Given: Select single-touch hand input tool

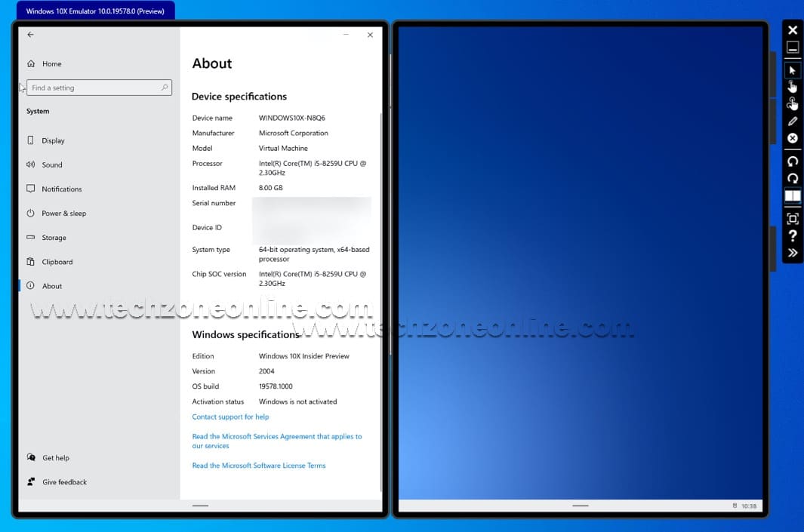Looking at the screenshot, I should coord(792,87).
